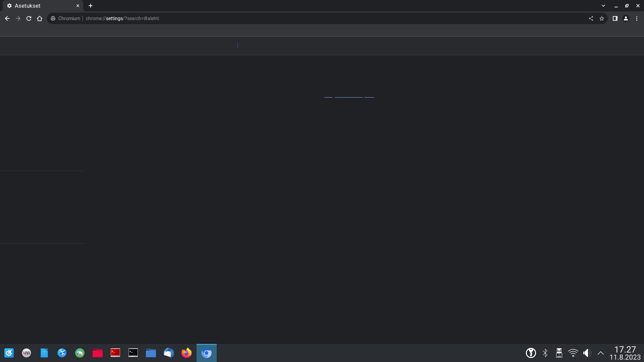Image resolution: width=644 pixels, height=362 pixels.
Task: Open the side panel icon
Action: coord(615,18)
